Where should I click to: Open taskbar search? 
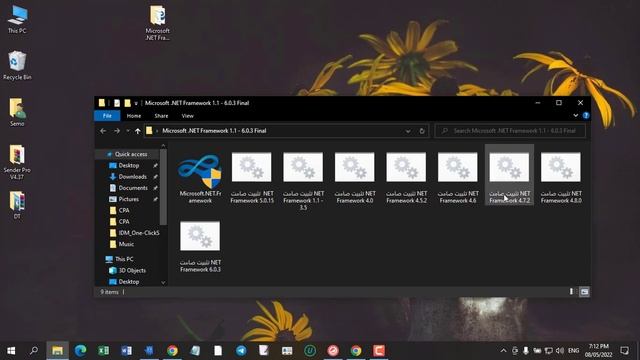pos(34,351)
